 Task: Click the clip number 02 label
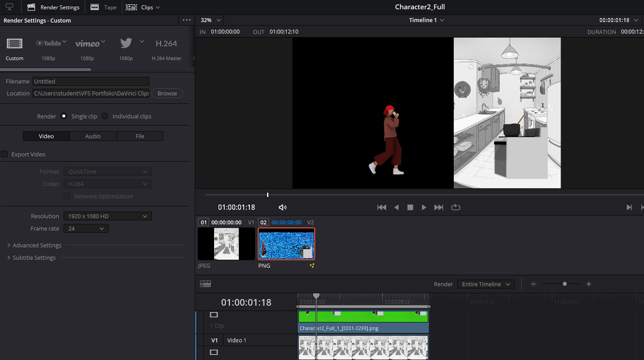click(x=264, y=222)
